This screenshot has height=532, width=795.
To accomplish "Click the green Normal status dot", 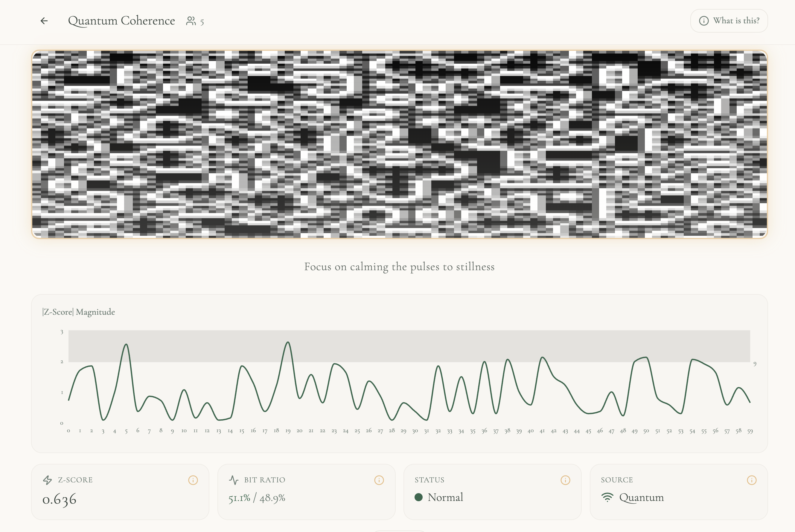I will point(418,497).
